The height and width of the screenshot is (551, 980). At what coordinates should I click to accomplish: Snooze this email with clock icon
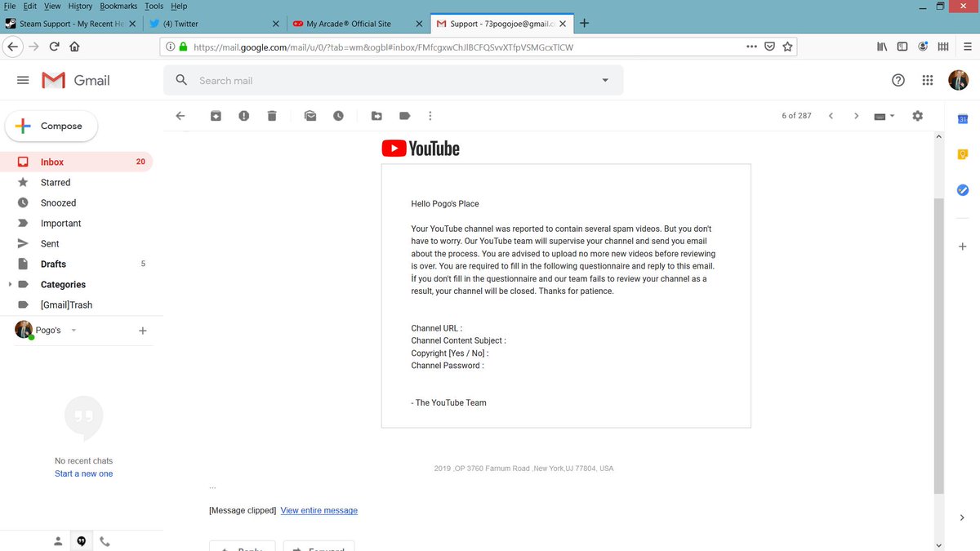338,116
